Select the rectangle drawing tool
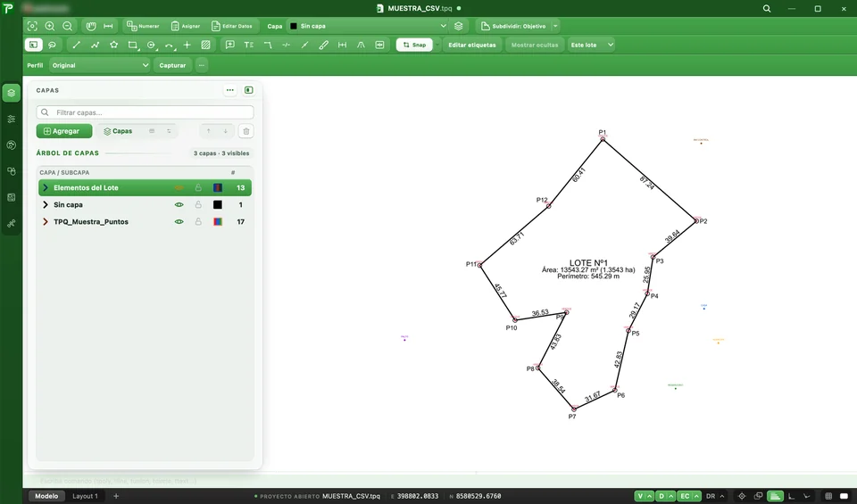 [x=133, y=45]
